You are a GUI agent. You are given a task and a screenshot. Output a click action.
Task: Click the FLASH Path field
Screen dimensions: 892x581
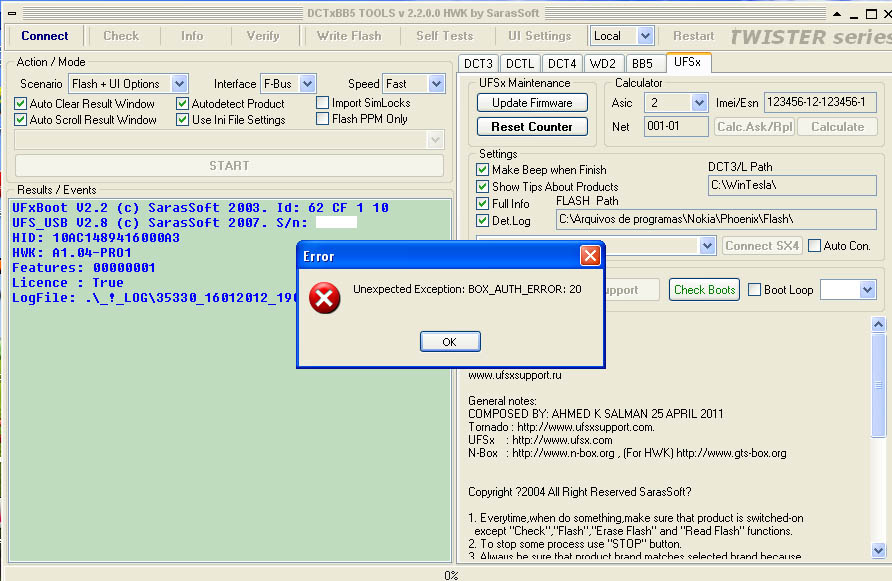716,219
